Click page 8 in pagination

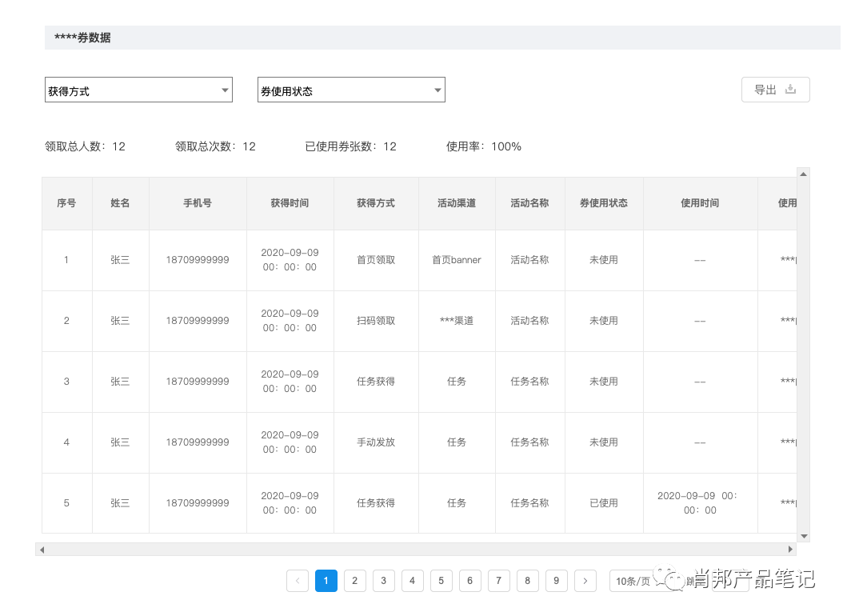pos(527,581)
